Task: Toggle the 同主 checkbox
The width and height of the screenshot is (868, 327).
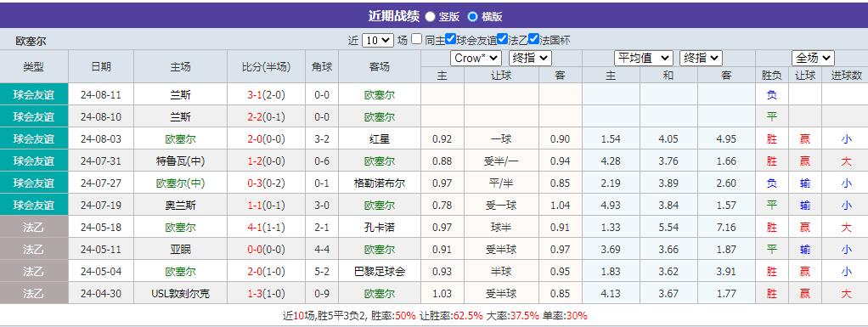Action: click(416, 39)
